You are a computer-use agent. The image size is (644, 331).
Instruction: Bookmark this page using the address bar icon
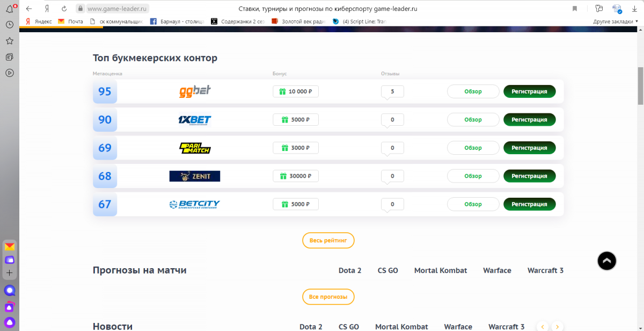575,9
